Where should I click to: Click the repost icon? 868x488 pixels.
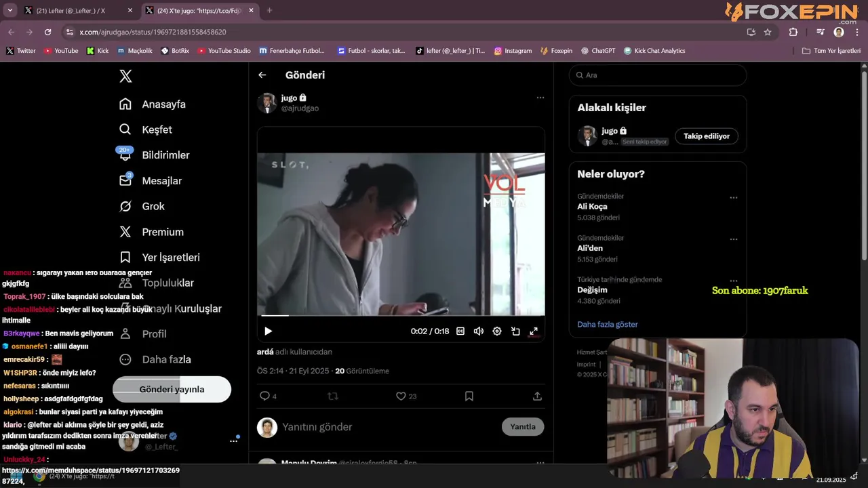tap(333, 396)
